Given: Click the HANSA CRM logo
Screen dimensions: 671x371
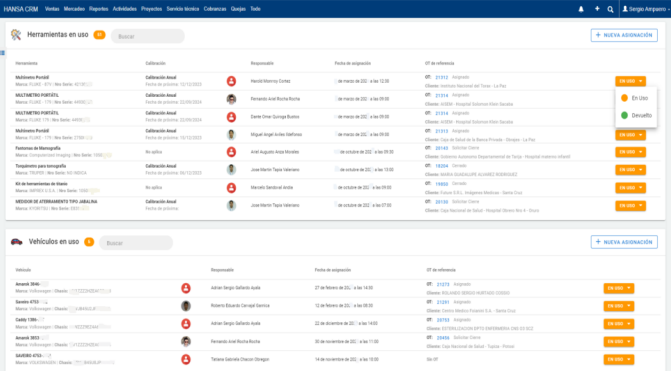Looking at the screenshot, I should [21, 9].
